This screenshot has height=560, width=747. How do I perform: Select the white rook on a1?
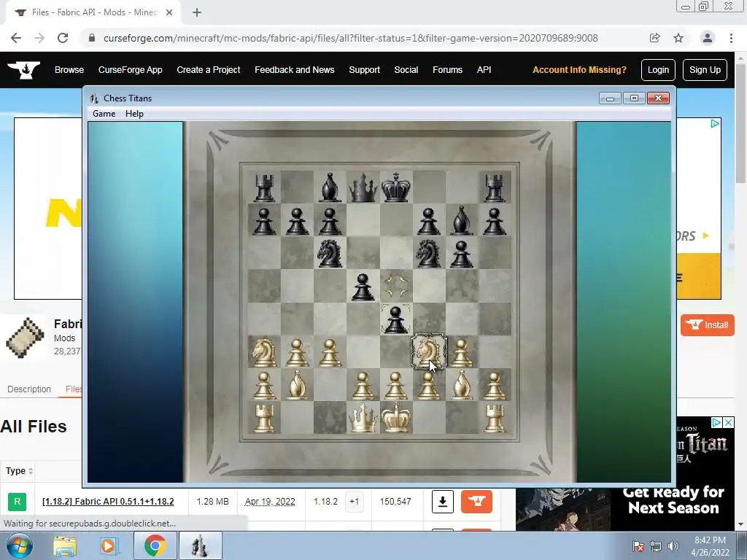[x=264, y=419]
